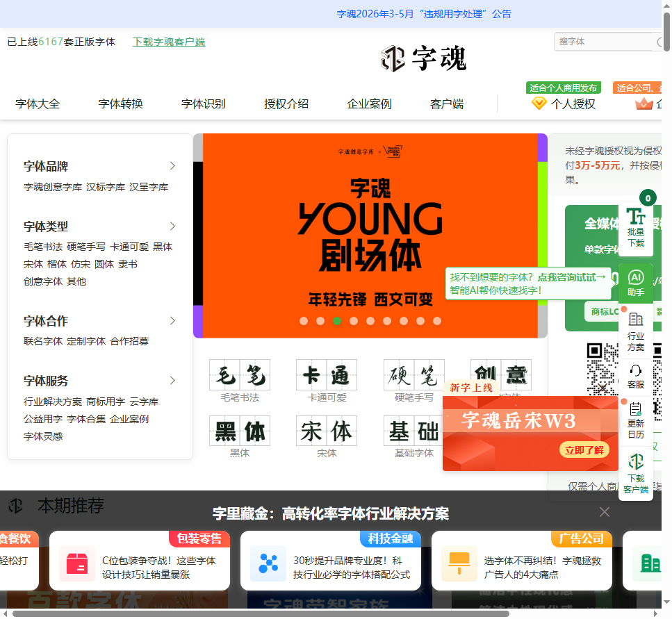Open the 广告公司 solution card
The width and height of the screenshot is (672, 619).
point(522,561)
